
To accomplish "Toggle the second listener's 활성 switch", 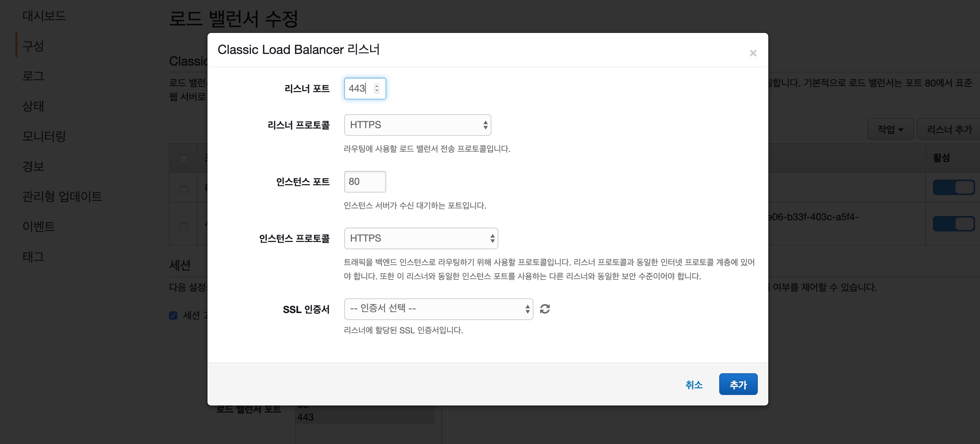I will click(x=953, y=223).
